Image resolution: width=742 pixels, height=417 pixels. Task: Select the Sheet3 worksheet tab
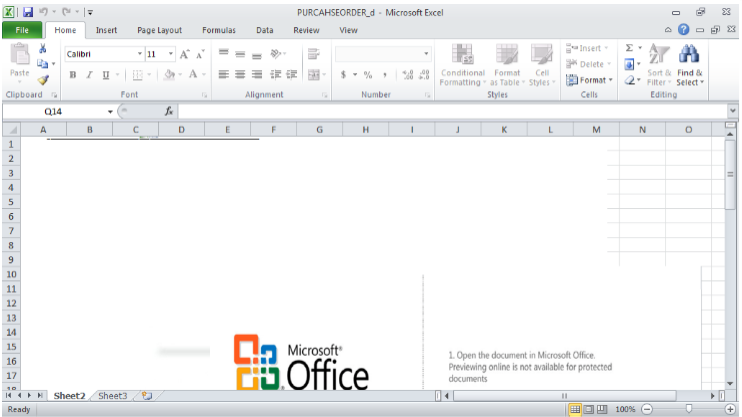pos(113,396)
